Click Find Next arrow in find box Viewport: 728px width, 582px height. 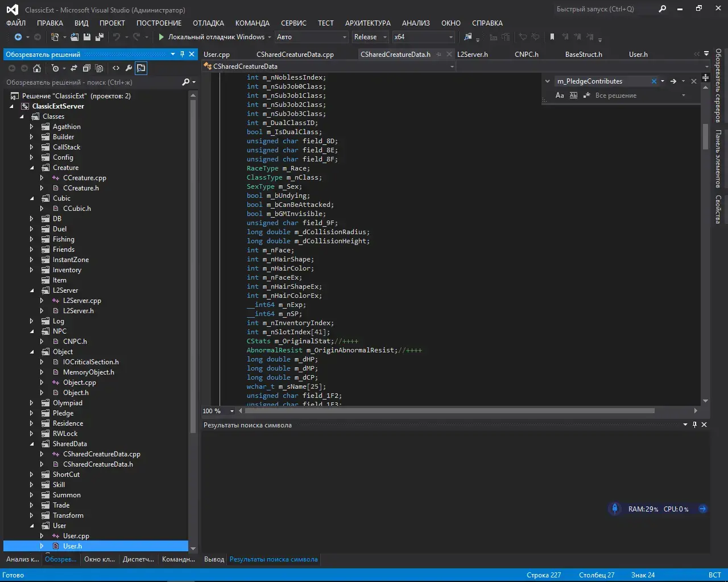(x=673, y=81)
